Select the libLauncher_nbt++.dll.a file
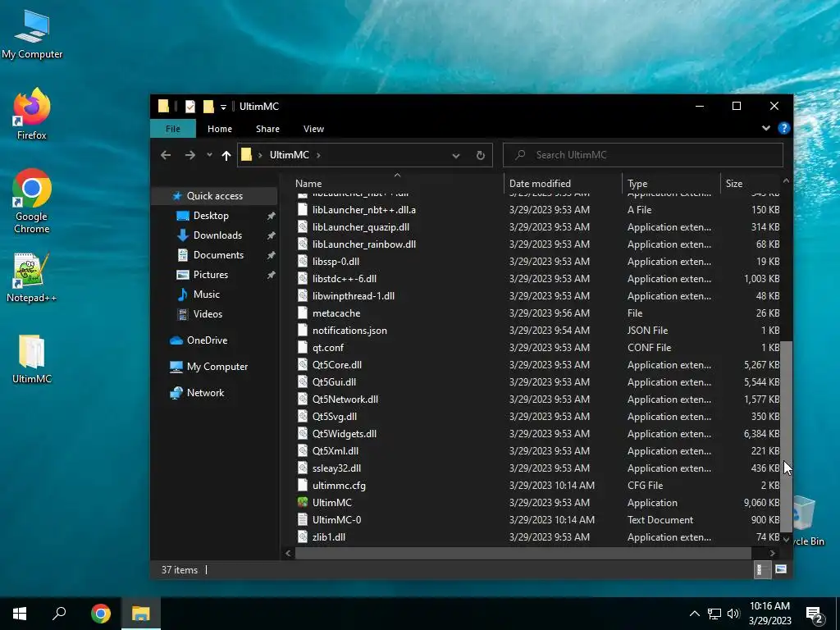 pos(363,210)
